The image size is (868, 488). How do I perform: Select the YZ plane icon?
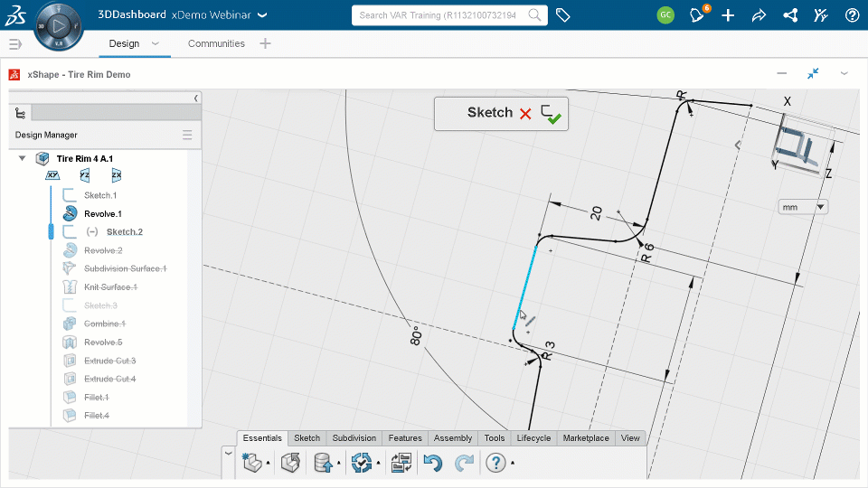coord(85,175)
